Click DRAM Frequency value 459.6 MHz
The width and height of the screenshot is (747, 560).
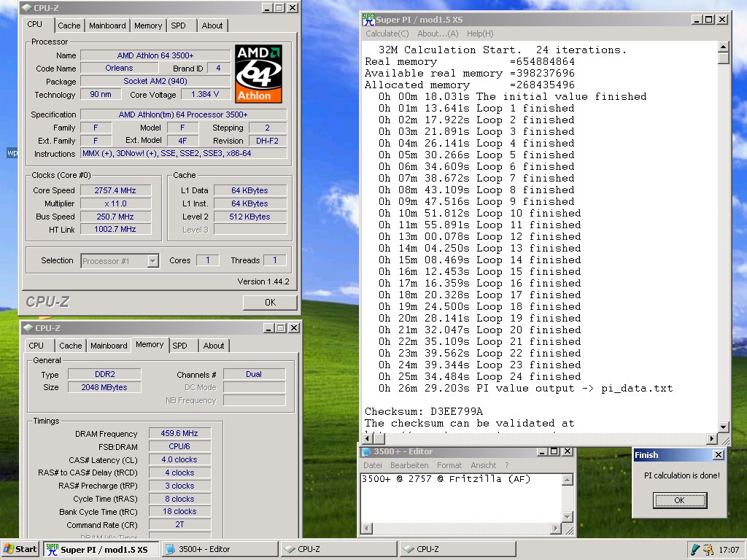point(179,433)
